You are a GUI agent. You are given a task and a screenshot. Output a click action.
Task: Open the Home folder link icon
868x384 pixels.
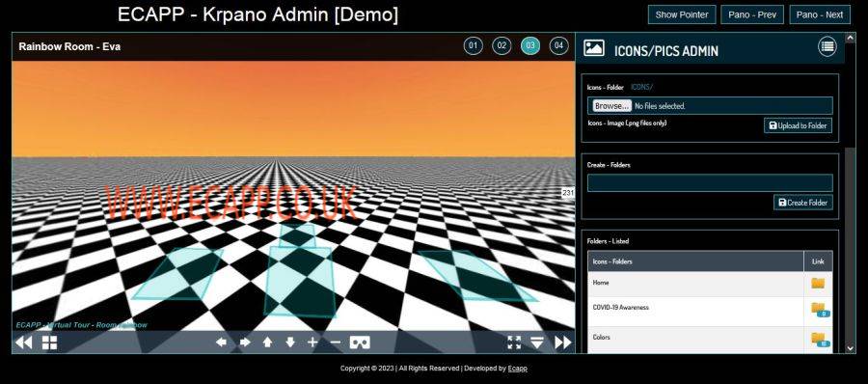[x=818, y=283]
